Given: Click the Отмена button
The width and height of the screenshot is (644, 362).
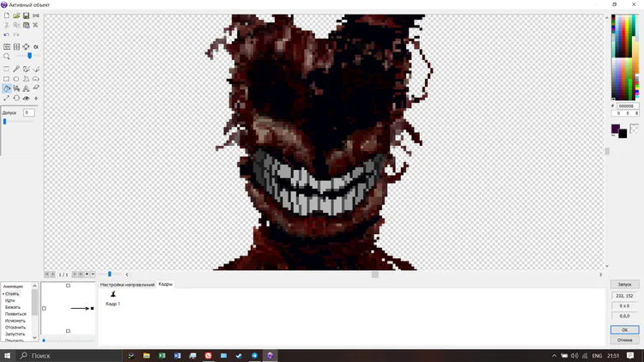Looking at the screenshot, I should pyautogui.click(x=624, y=341).
